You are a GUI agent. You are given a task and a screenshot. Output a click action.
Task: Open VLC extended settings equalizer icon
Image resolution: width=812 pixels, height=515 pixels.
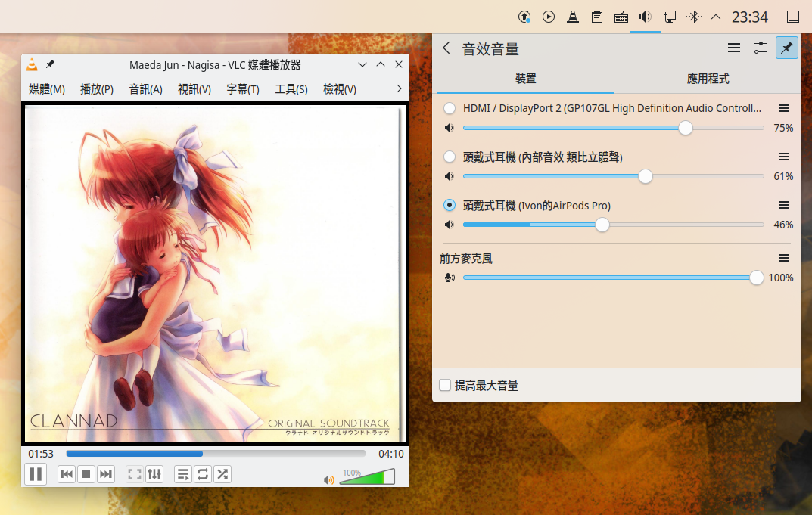click(154, 474)
